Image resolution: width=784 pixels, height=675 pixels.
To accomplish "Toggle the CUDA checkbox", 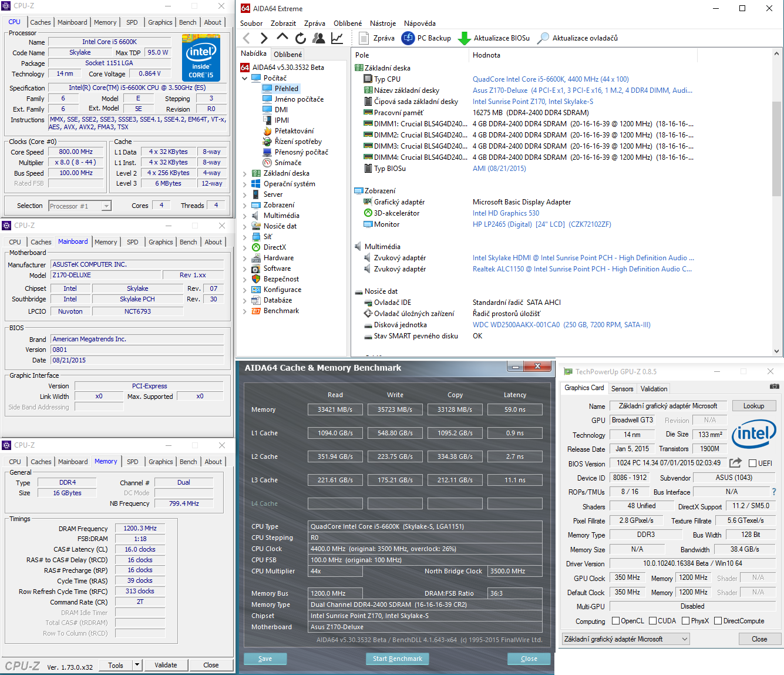I will (x=652, y=621).
